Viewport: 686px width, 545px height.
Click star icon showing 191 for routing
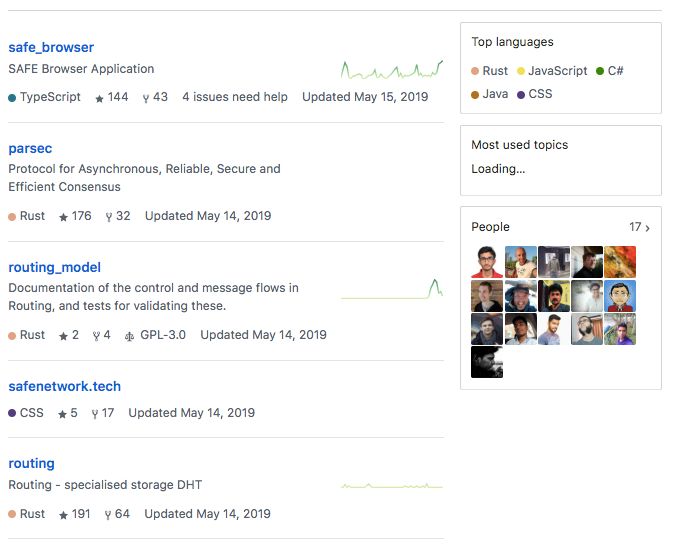[63, 515]
